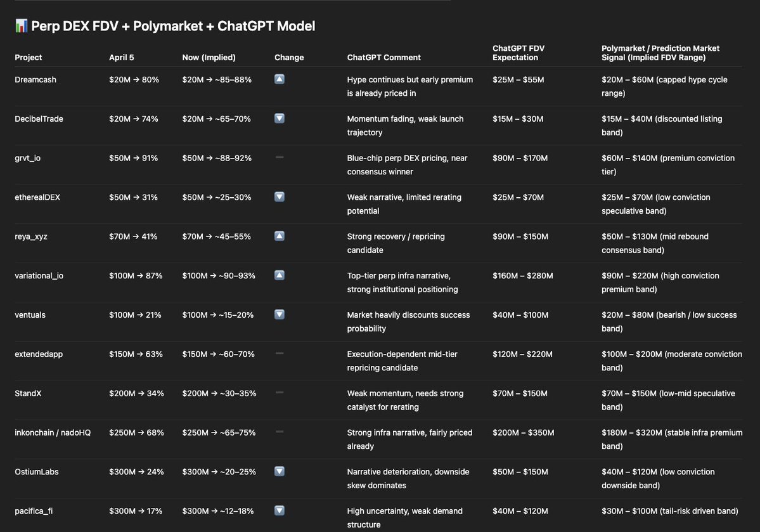Viewport: 760px width, 532px height.
Task: Select the 'ventuals' project name
Action: (30, 315)
